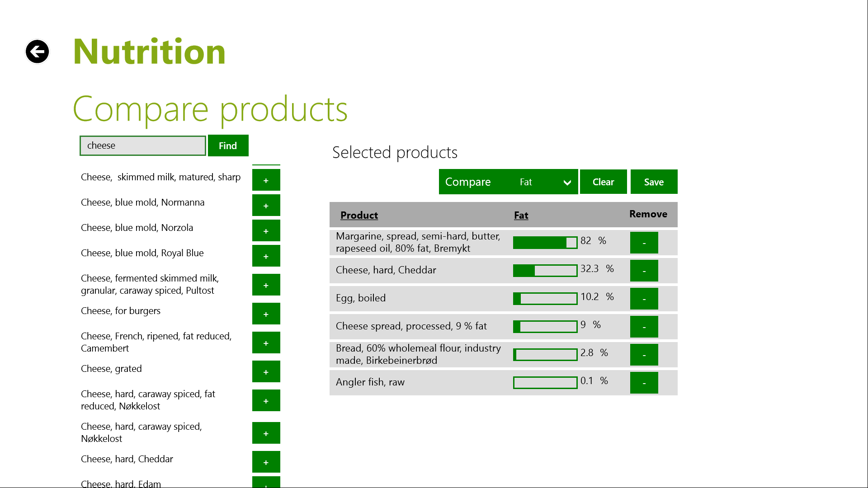Add Cheese, skimmed milk, matured, sharp
This screenshot has height=488, width=868.
click(x=266, y=180)
